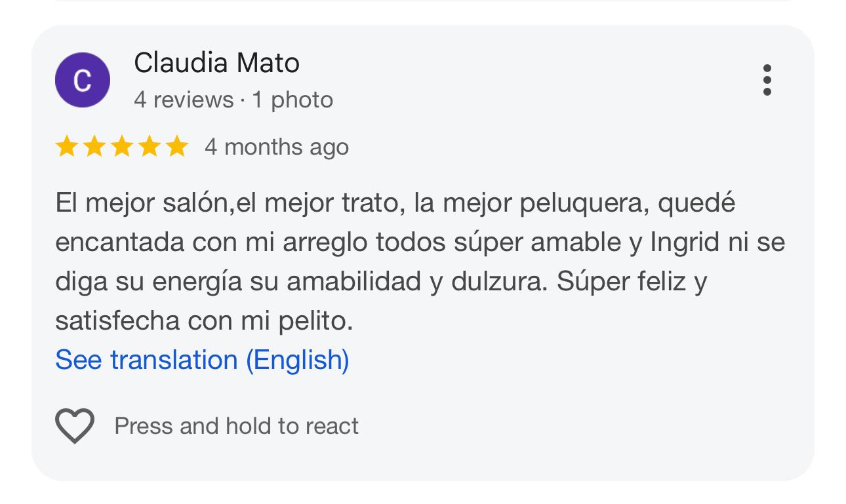Click the name "Ingrid" in the review

click(685, 242)
